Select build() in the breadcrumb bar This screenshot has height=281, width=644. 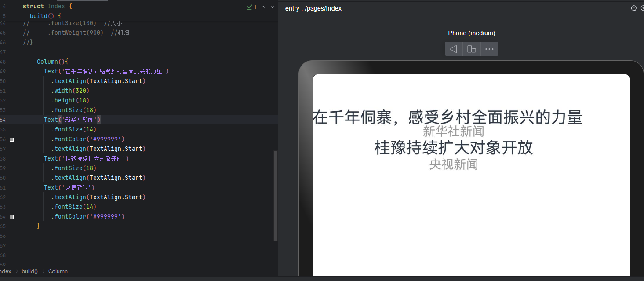tap(29, 271)
